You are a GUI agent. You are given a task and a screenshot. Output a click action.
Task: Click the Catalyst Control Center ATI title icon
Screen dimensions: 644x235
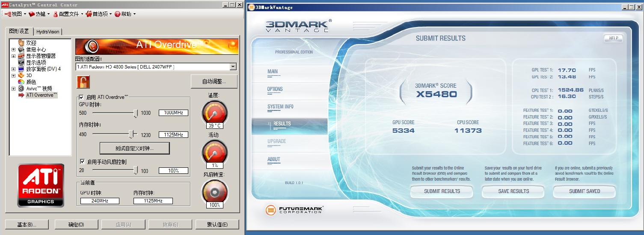5,5
